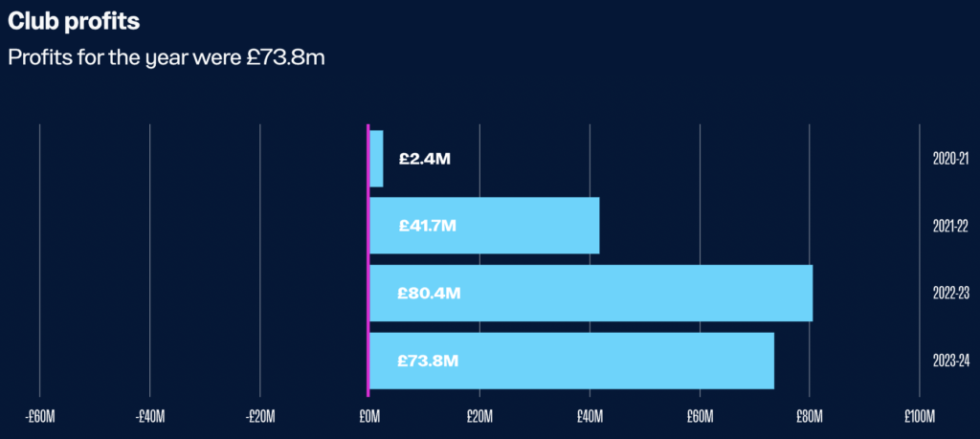980x439 pixels.
Task: Click the 2021-22 year label
Action: 950,226
